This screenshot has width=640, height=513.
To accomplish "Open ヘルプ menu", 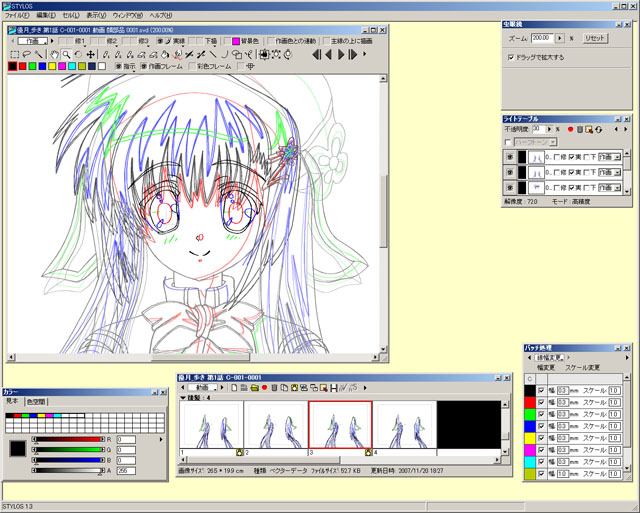I will pos(160,15).
